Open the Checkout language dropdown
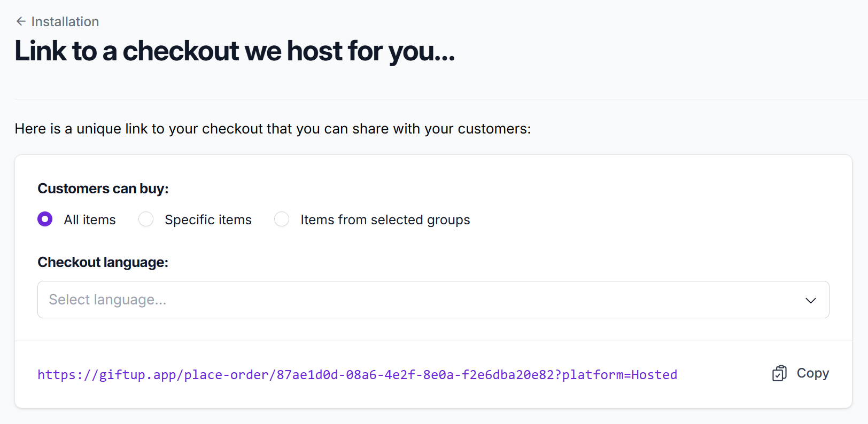The image size is (868, 424). [433, 300]
